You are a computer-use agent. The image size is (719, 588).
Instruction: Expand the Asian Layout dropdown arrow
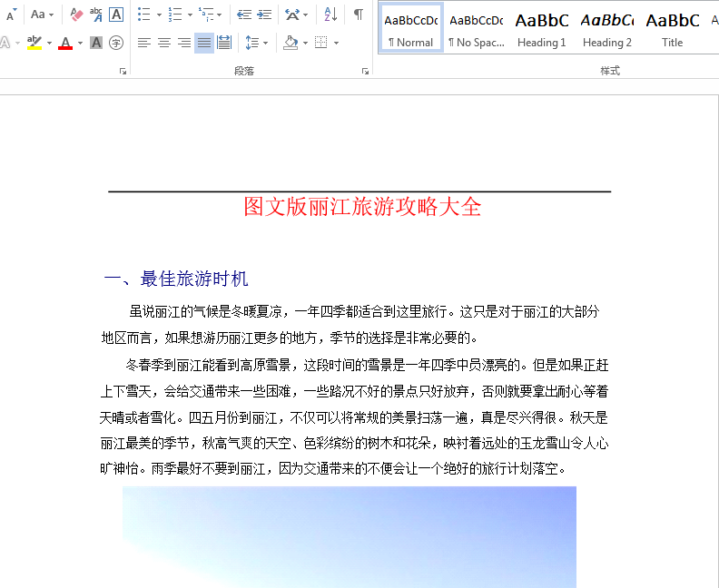(x=305, y=15)
